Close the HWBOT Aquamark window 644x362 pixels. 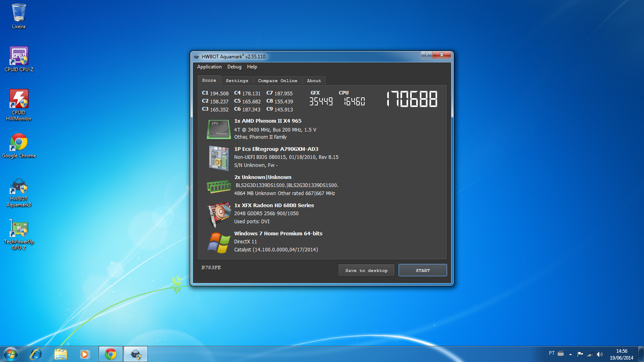pyautogui.click(x=442, y=55)
